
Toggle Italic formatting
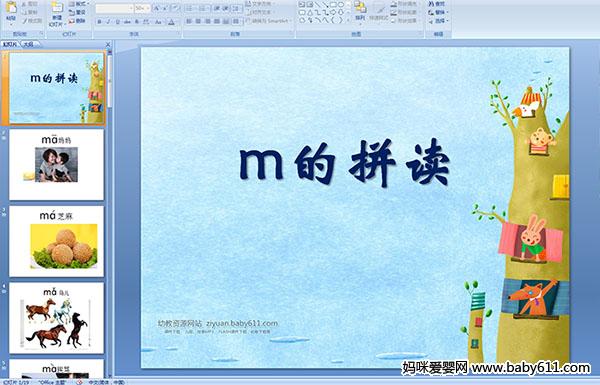(108, 22)
